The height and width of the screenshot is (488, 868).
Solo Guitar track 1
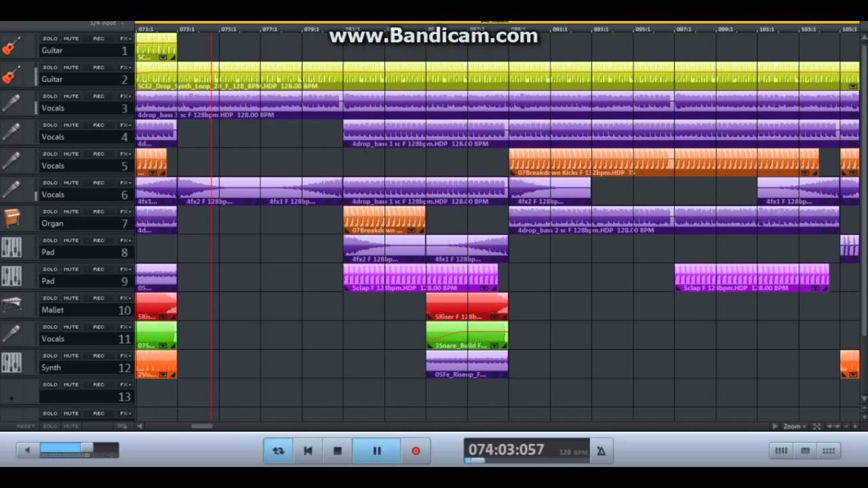(x=50, y=39)
